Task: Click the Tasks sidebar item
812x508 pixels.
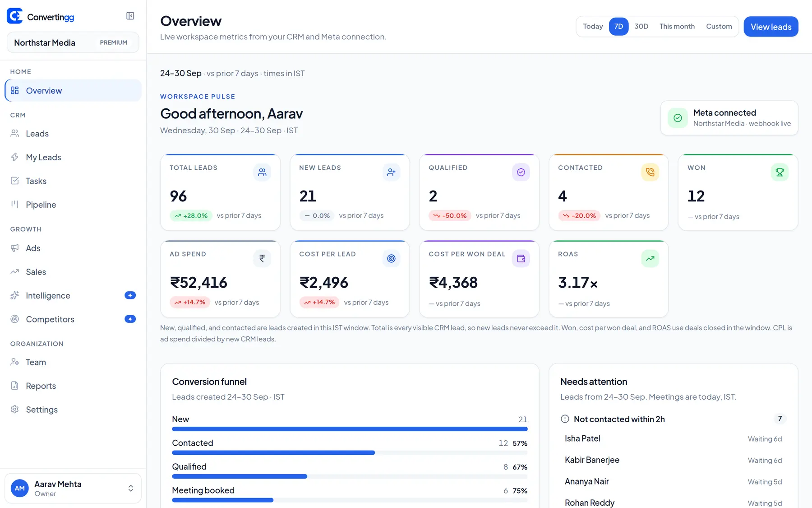Action: [x=73, y=181]
